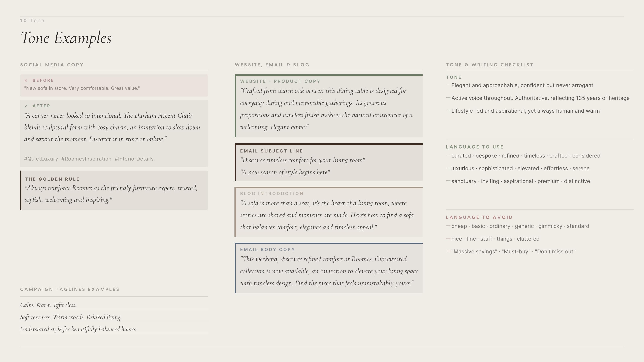Viewport: 644px width, 362px height.
Task: Click the Email Subject Line card heading
Action: (271, 151)
